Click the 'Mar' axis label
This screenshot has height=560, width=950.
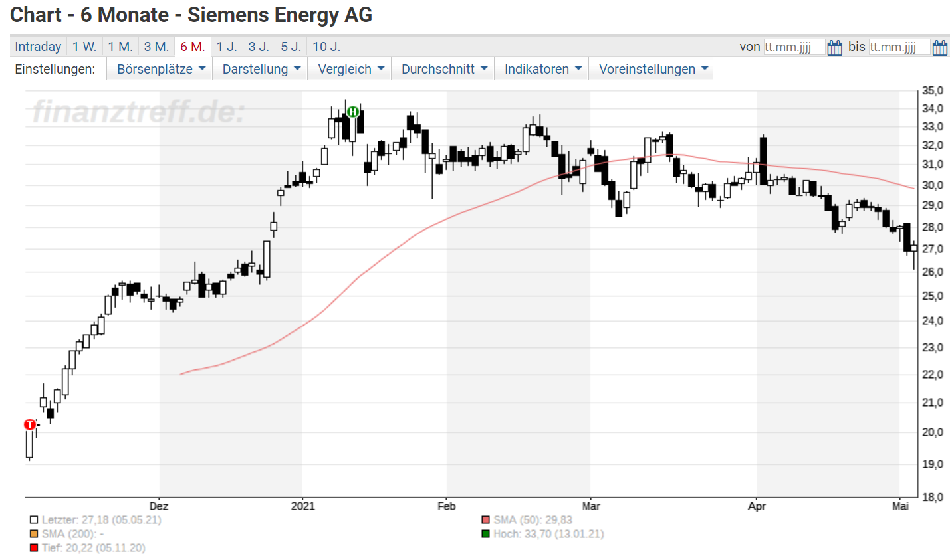591,506
